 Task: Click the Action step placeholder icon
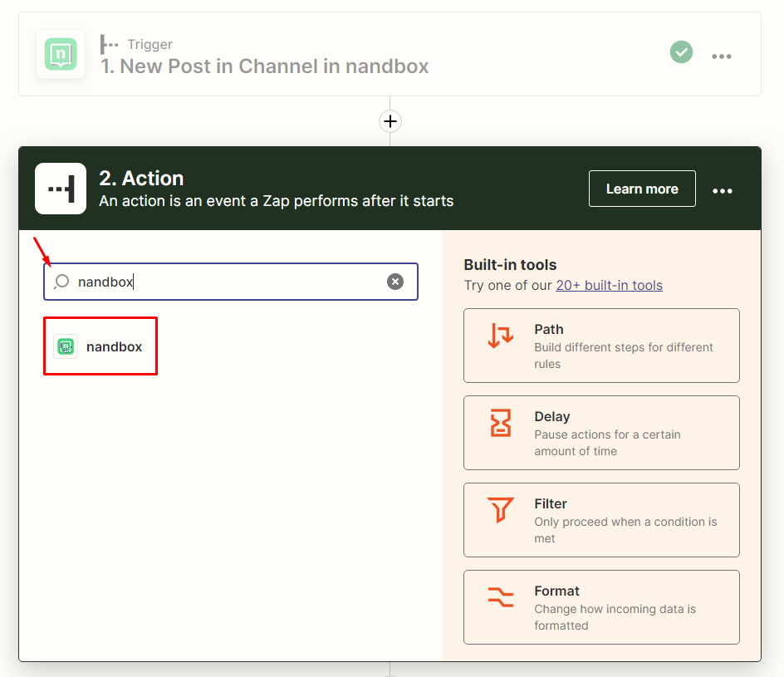(61, 189)
